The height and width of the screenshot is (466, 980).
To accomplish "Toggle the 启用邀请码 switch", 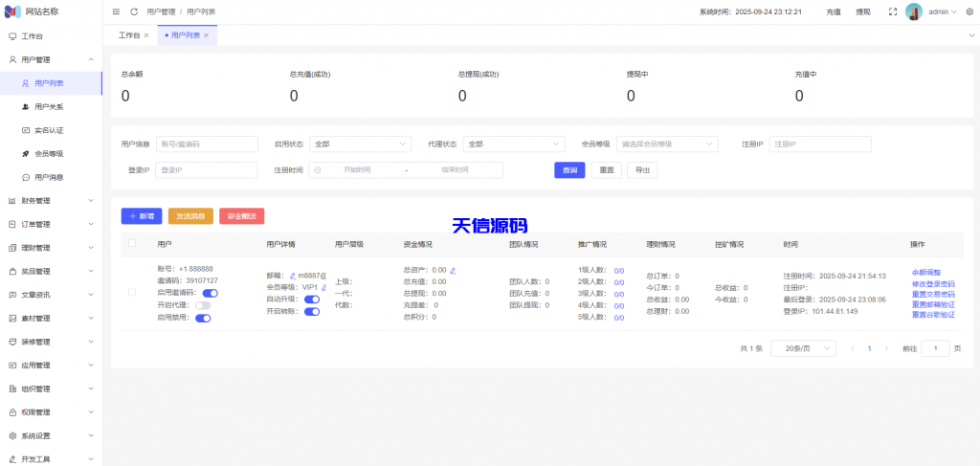I will (x=210, y=293).
